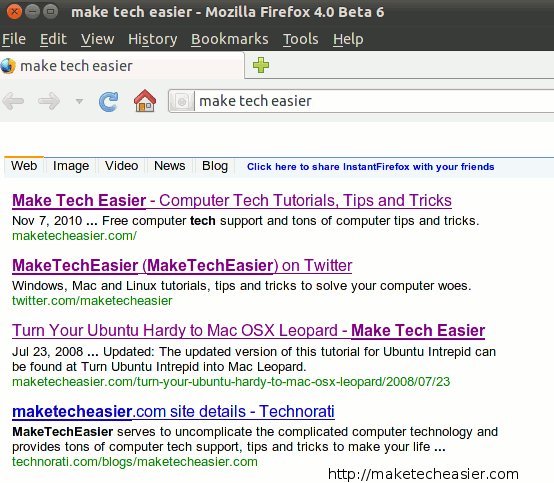Click the 'Nov 7, 2010' result snippet
Screen dimensions: 554x483
(246, 221)
